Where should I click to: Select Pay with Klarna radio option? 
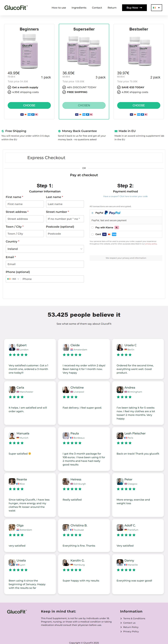coord(92,227)
